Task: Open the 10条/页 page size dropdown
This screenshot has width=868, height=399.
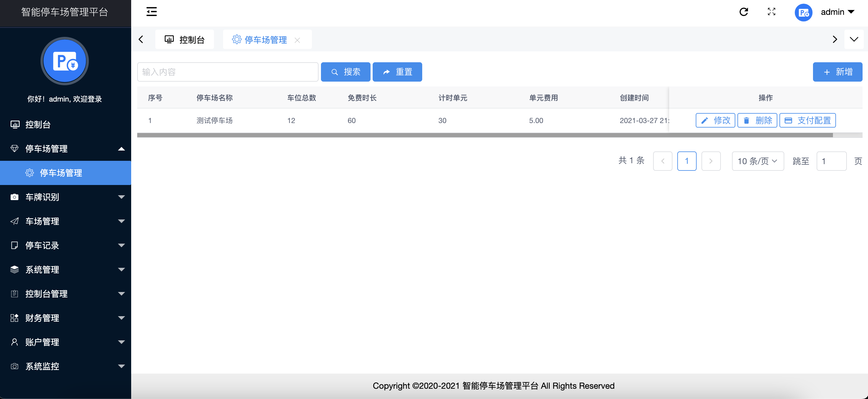Action: tap(757, 161)
